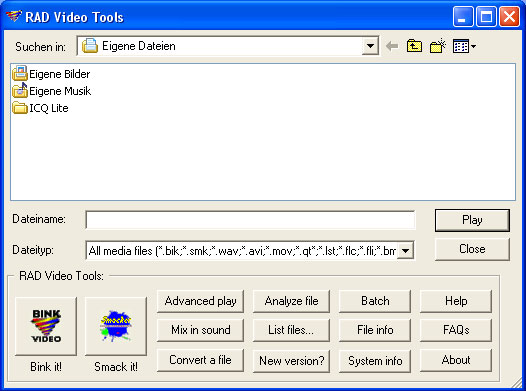The width and height of the screenshot is (526, 391).
Task: Expand the Suchen in dropdown
Action: [370, 46]
